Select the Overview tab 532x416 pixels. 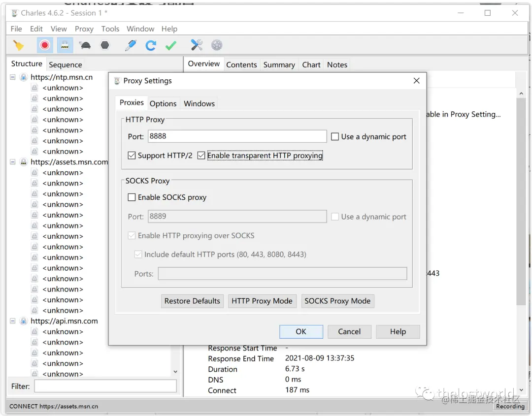click(x=204, y=64)
